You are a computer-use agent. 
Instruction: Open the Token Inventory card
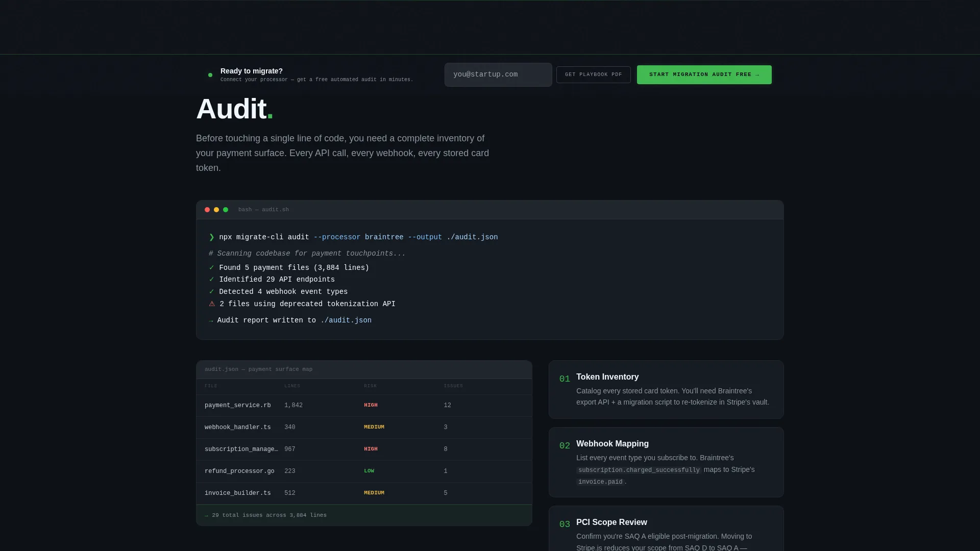[x=666, y=390]
